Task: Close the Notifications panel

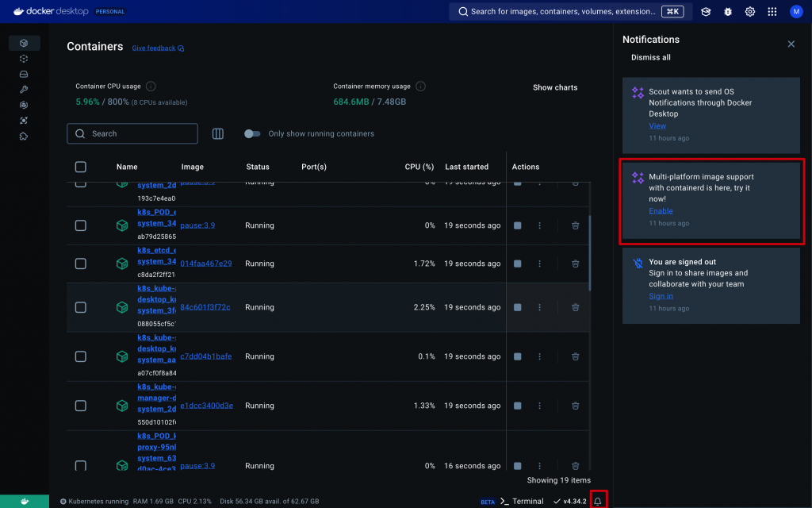Action: coord(791,44)
